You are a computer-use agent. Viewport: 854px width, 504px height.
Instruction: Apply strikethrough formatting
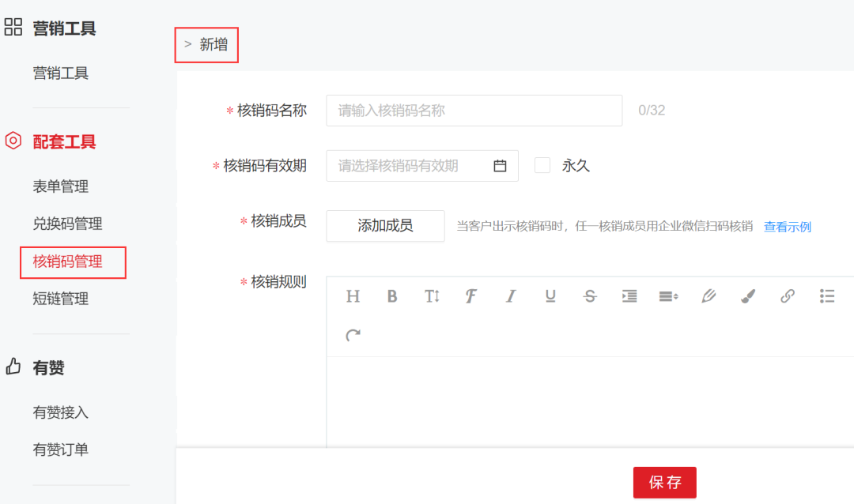point(590,296)
